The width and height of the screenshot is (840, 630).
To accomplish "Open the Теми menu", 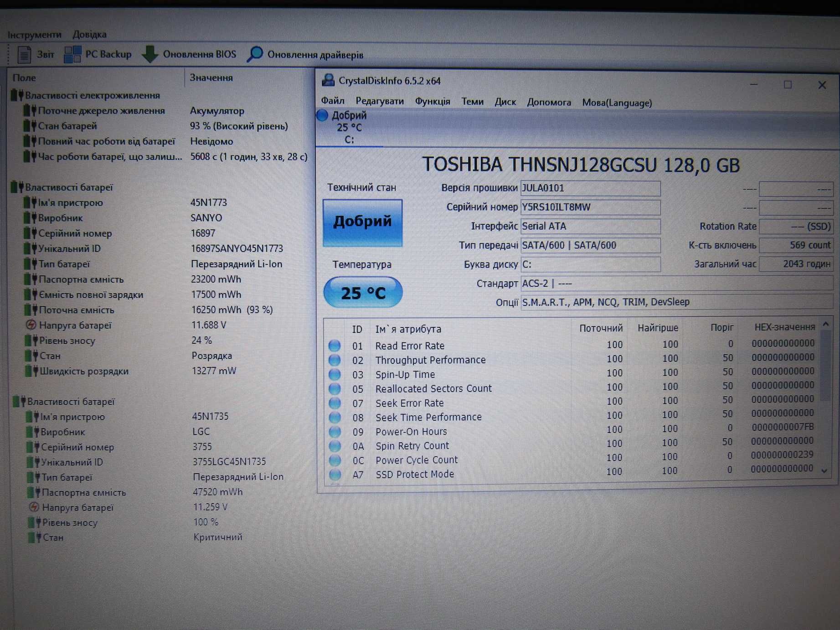I will pos(472,101).
